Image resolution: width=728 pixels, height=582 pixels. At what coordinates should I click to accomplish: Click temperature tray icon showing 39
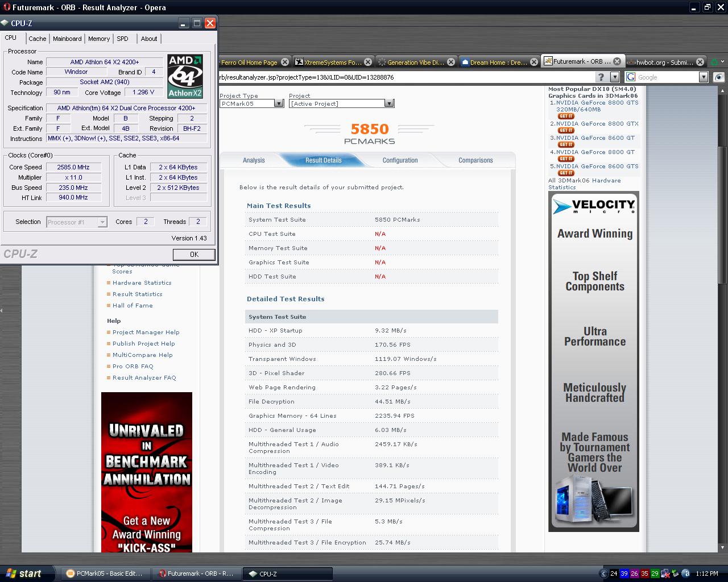pos(624,573)
